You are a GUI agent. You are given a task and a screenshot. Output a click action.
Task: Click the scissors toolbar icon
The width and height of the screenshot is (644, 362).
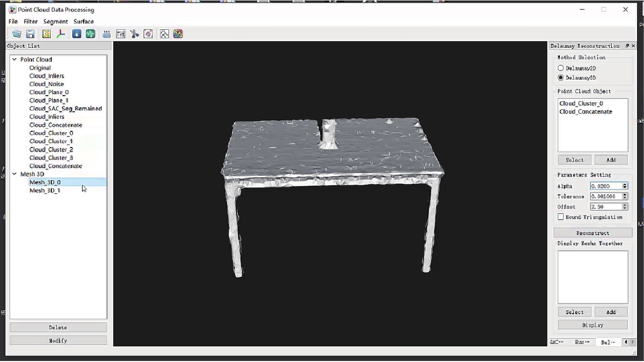coord(134,34)
